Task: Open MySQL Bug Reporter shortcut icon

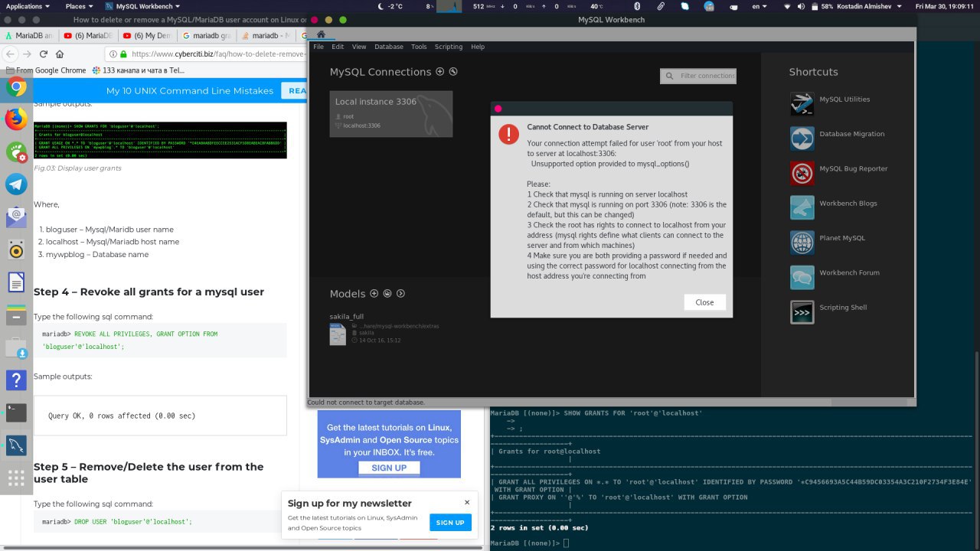Action: (x=802, y=173)
